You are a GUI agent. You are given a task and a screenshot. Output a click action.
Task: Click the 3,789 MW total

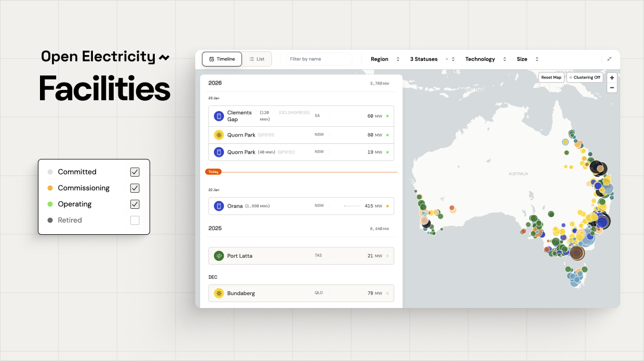(x=379, y=83)
